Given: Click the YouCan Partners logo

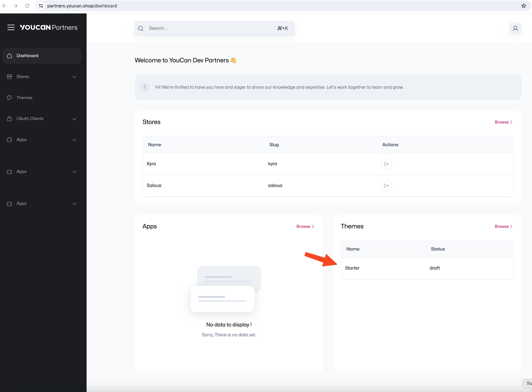Looking at the screenshot, I should tap(48, 27).
